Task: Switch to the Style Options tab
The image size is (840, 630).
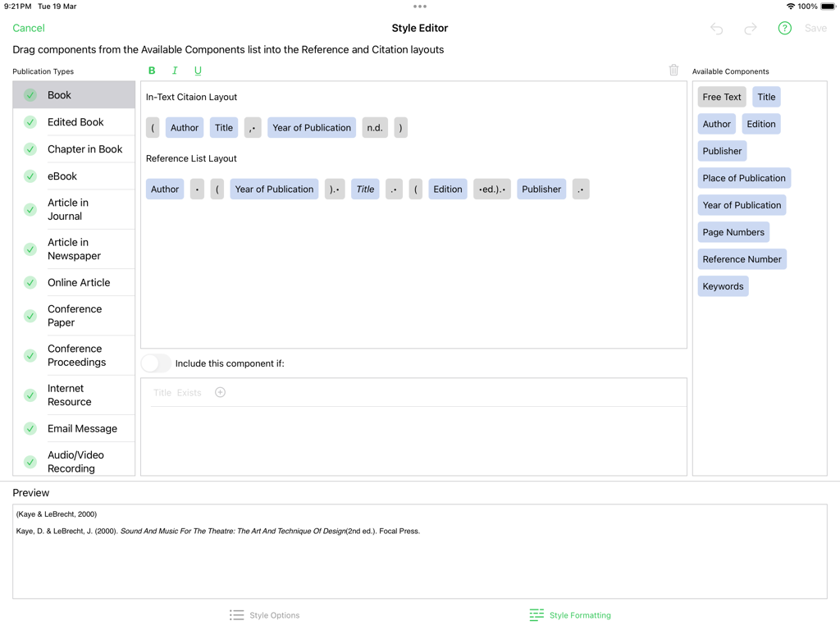Action: click(x=265, y=614)
